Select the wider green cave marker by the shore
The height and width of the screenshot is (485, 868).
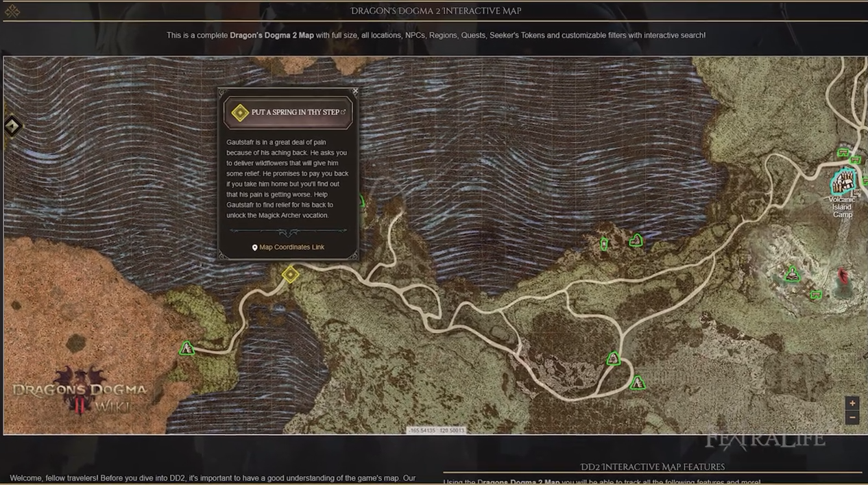pos(636,240)
